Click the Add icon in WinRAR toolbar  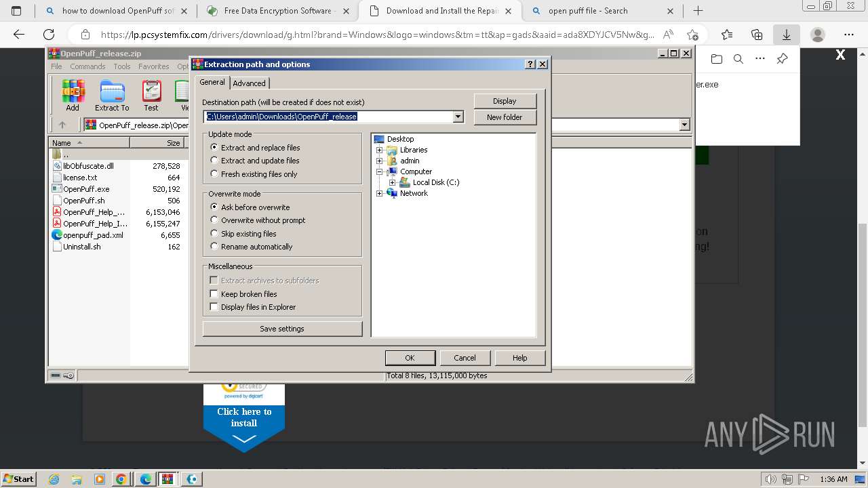(x=73, y=95)
